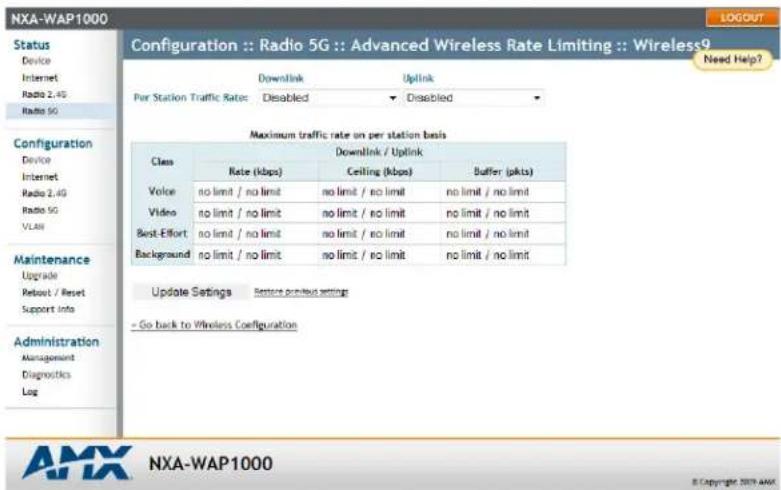Open Configuration Radio 5G page

tap(40, 210)
